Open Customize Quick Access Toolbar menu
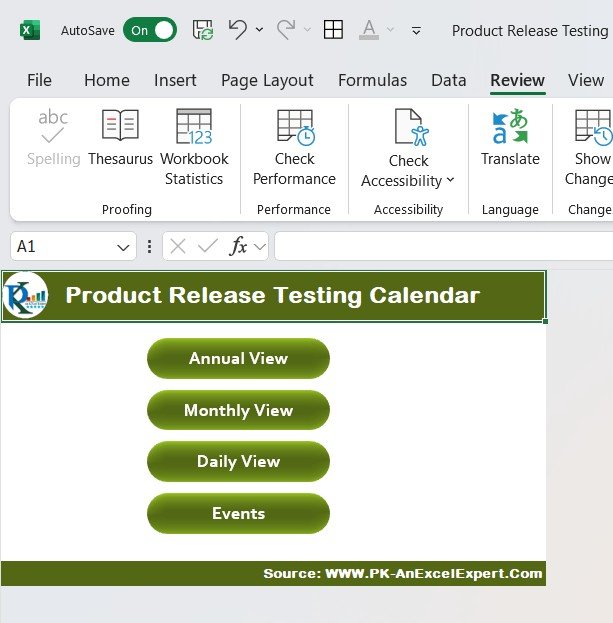Viewport: 613px width, 623px height. [416, 31]
